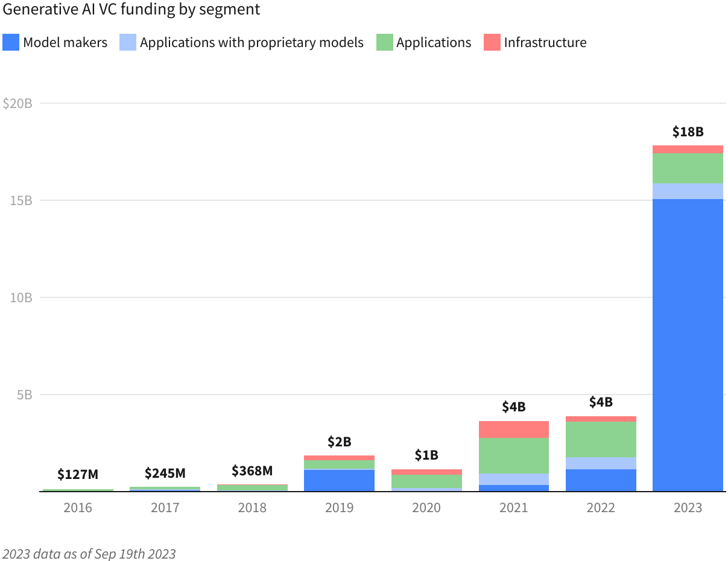
Task: Click the 2023 red Infrastructure bar segment
Action: point(688,149)
